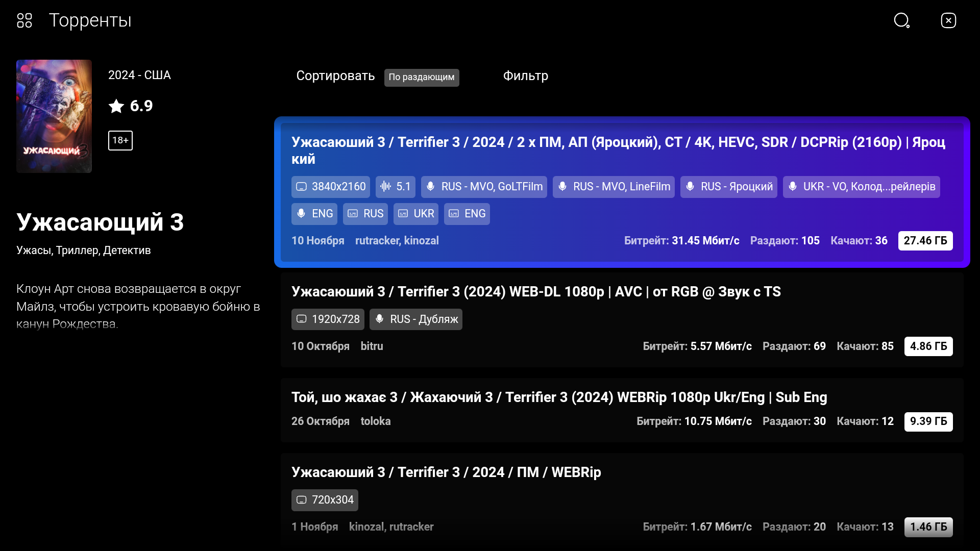Image resolution: width=980 pixels, height=551 pixels.
Task: Click the RUS - MVO, GoLTFilm voice tag
Action: (484, 187)
